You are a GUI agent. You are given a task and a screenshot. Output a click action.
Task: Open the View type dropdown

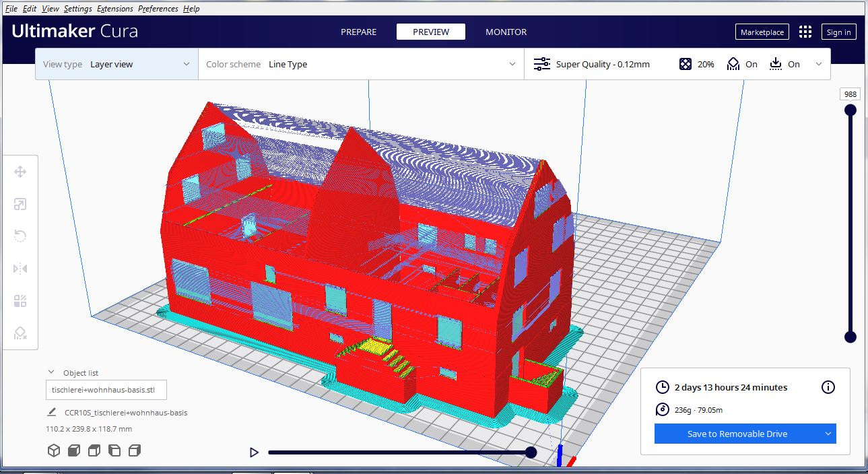pyautogui.click(x=116, y=64)
